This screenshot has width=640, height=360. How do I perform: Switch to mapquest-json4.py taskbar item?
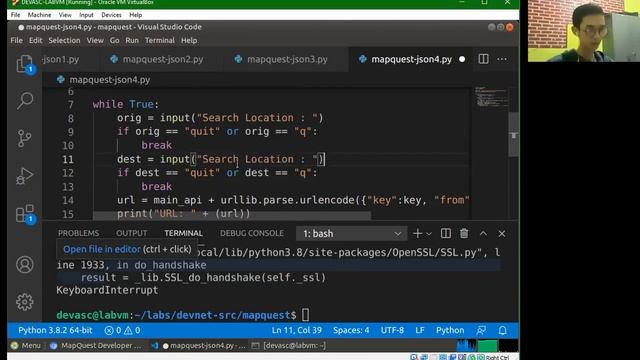point(199,345)
